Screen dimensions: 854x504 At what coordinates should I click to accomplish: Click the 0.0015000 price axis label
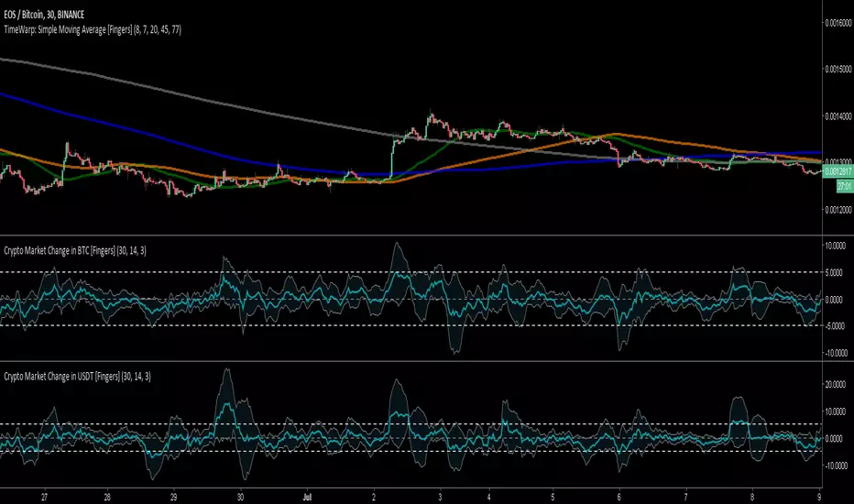[838, 70]
